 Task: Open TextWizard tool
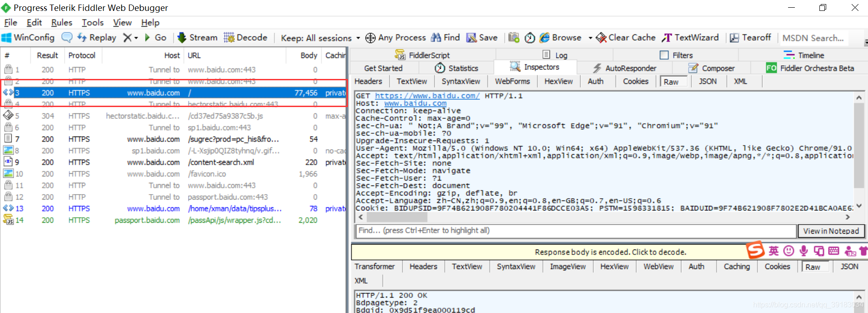click(690, 38)
